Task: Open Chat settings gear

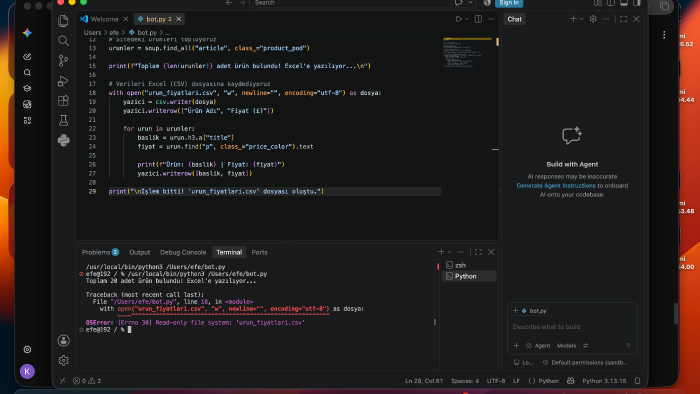Action: click(x=593, y=19)
